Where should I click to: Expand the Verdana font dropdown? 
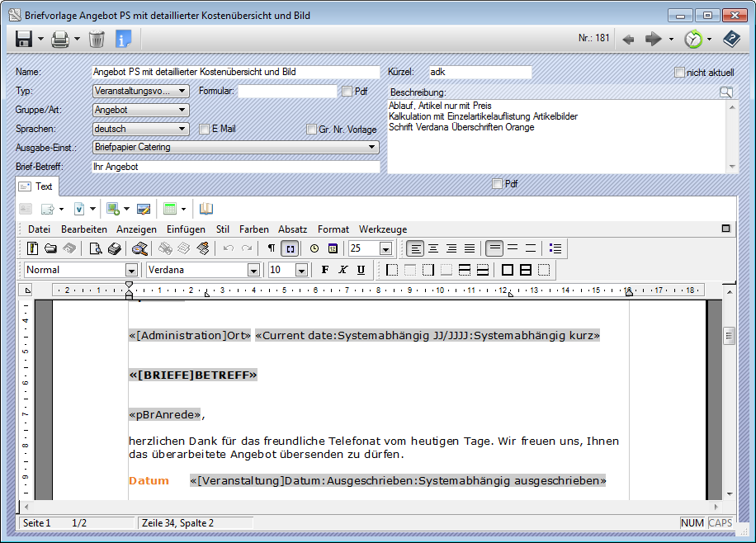pyautogui.click(x=254, y=270)
